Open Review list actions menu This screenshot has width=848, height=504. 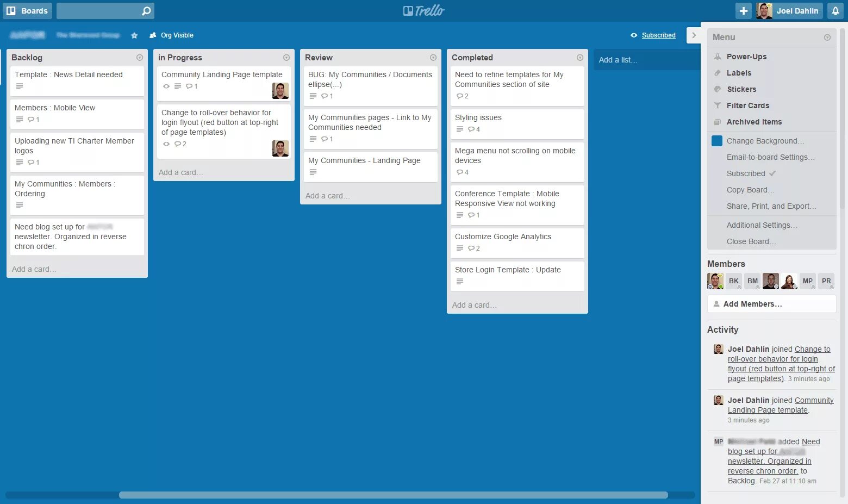(x=433, y=58)
